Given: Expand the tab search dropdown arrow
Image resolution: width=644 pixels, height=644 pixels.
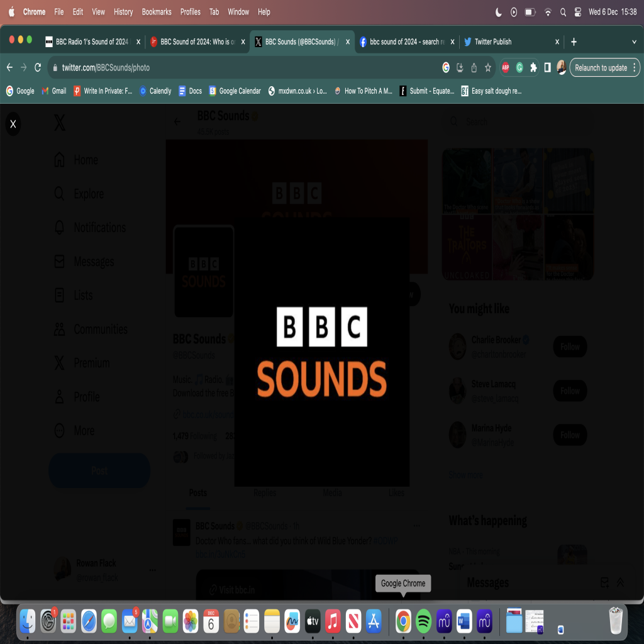Looking at the screenshot, I should 634,42.
